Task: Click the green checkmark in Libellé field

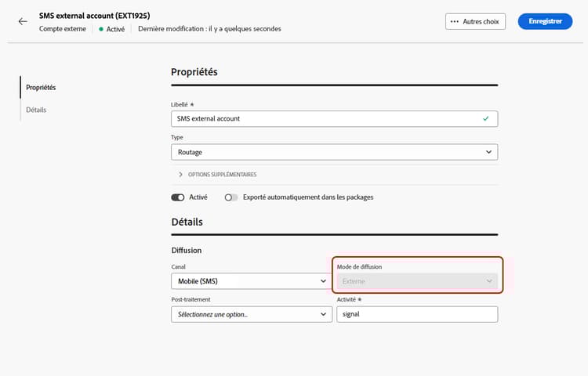Action: pyautogui.click(x=486, y=118)
